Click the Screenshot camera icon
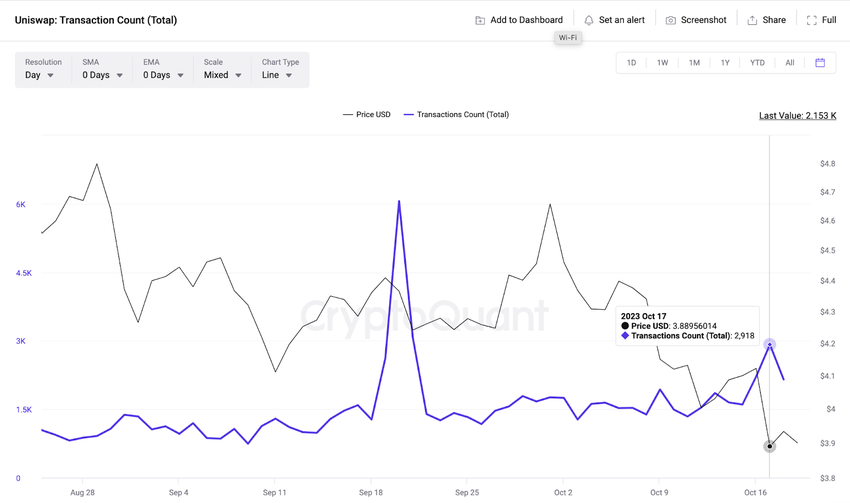Image resolution: width=850 pixels, height=503 pixels. click(x=671, y=20)
